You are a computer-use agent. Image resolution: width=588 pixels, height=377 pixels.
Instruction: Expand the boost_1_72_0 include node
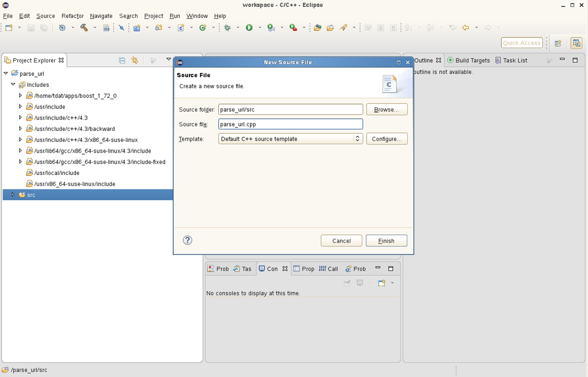point(20,95)
